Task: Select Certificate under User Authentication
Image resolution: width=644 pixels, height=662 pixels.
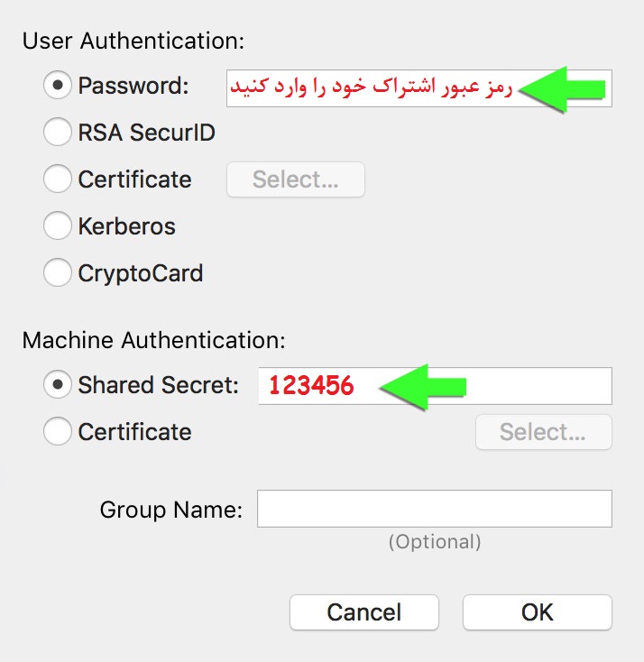Action: [58, 179]
